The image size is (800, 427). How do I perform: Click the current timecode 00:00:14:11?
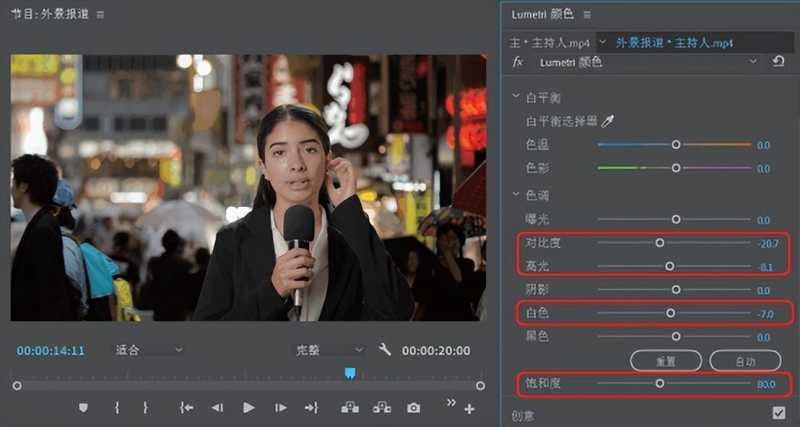51,350
